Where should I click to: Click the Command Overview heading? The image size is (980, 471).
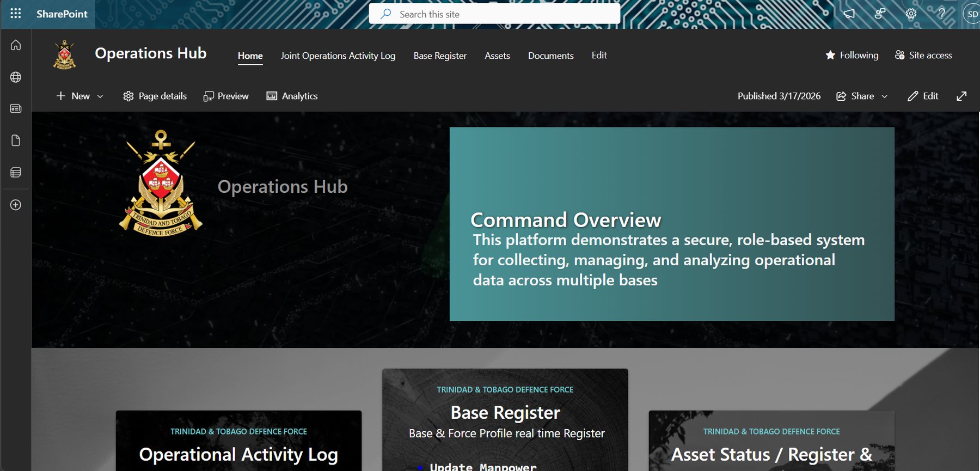coord(566,220)
